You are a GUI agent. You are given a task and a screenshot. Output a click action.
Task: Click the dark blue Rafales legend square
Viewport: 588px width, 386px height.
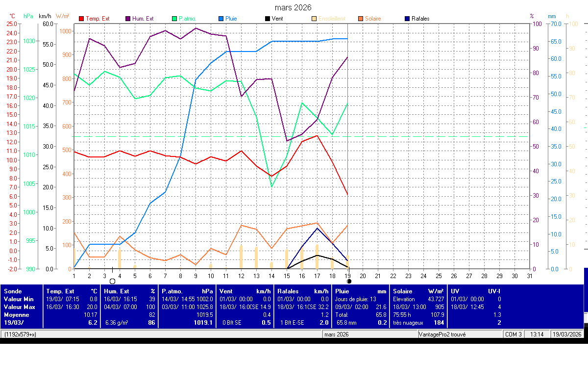(407, 19)
